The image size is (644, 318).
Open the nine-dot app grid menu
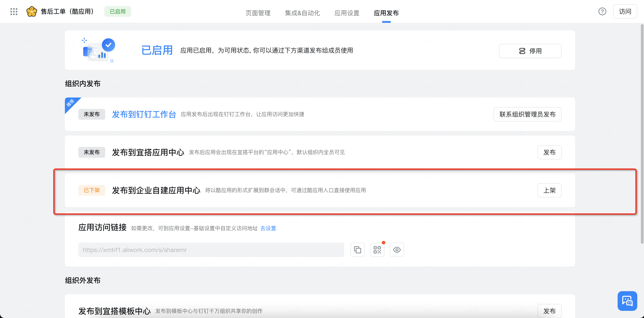point(14,11)
